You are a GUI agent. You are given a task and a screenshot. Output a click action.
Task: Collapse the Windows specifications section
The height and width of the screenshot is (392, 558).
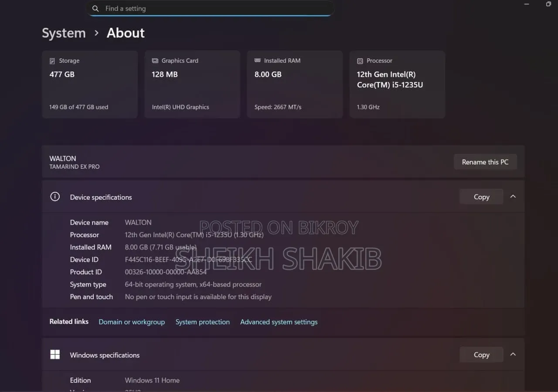click(x=513, y=355)
